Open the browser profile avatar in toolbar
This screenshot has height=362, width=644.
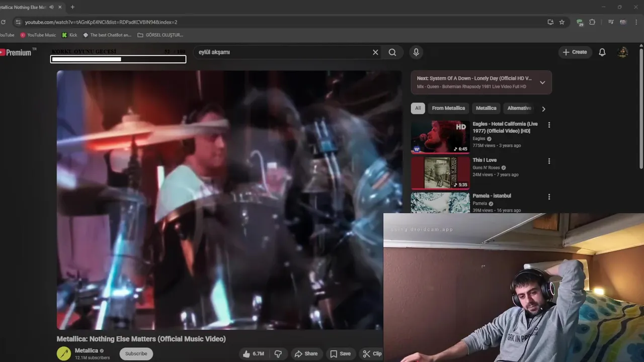[x=623, y=22]
